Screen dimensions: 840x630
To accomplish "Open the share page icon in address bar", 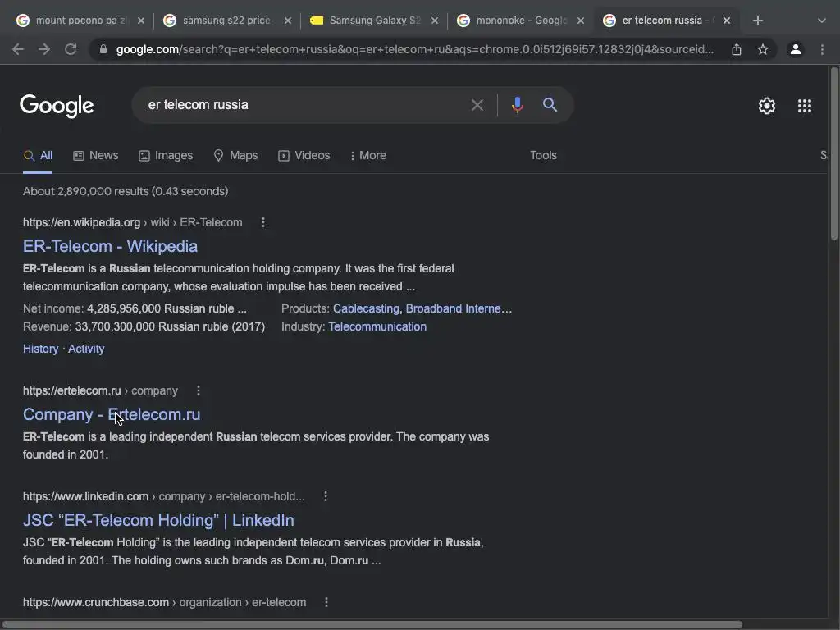I will [737, 49].
